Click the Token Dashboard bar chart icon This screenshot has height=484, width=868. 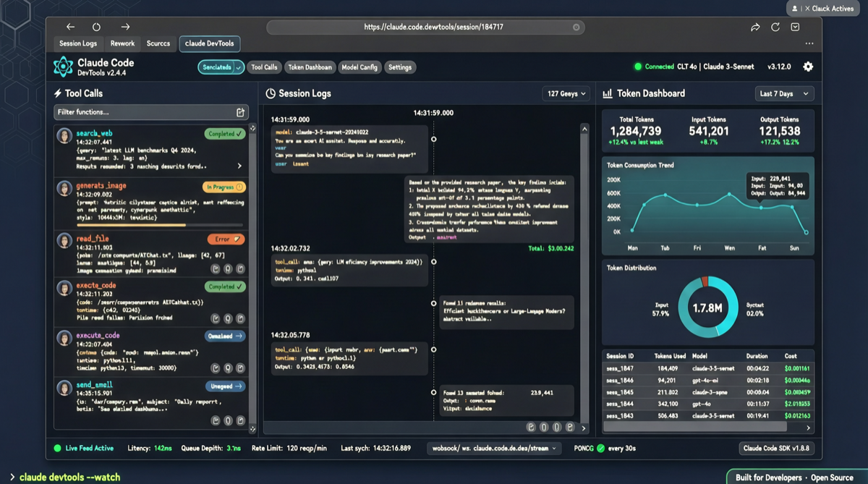608,93
